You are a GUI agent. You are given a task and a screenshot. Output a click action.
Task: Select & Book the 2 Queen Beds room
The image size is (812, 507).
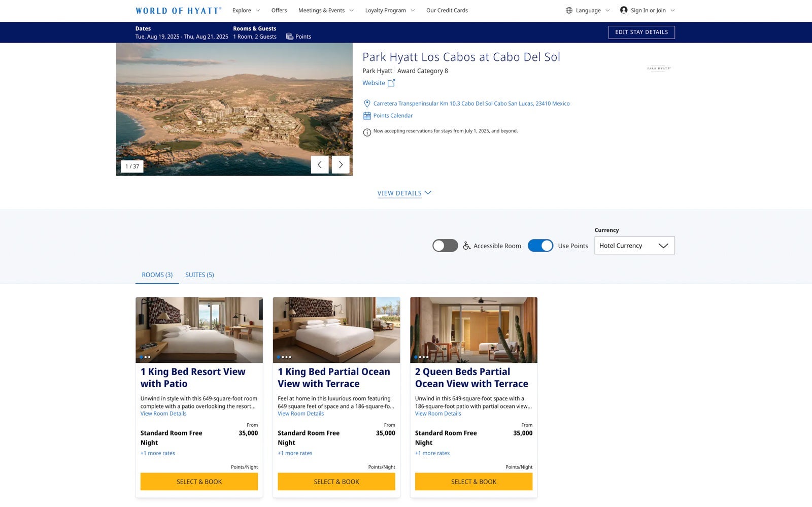(473, 482)
